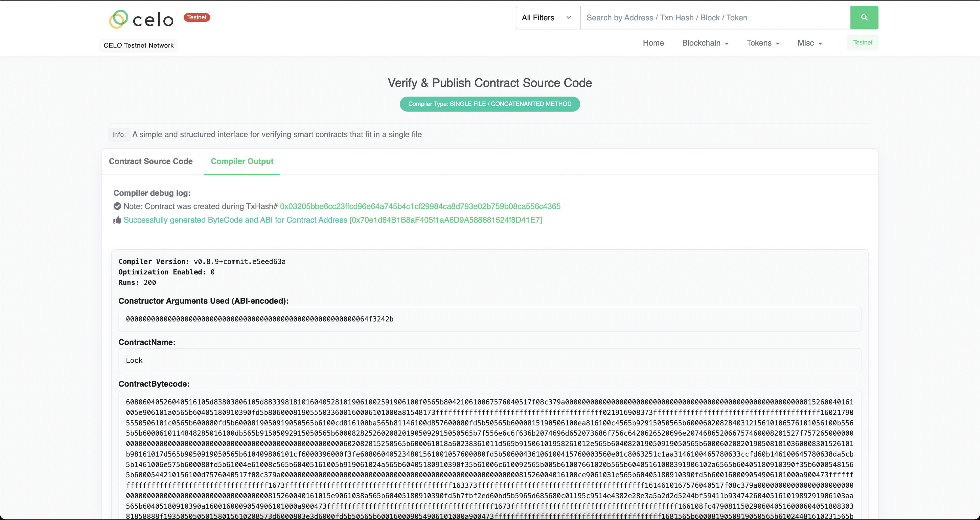
Task: Select the Runs: 200 setting line
Action: click(137, 282)
